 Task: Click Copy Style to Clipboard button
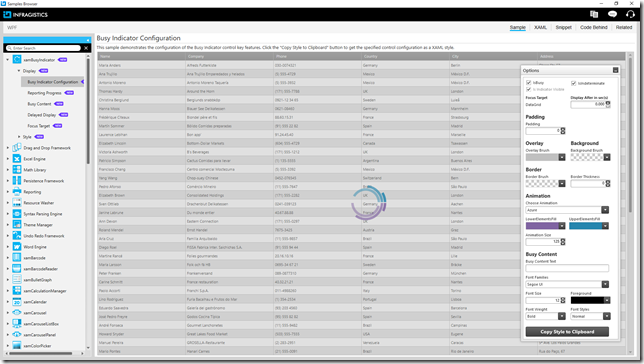[567, 332]
